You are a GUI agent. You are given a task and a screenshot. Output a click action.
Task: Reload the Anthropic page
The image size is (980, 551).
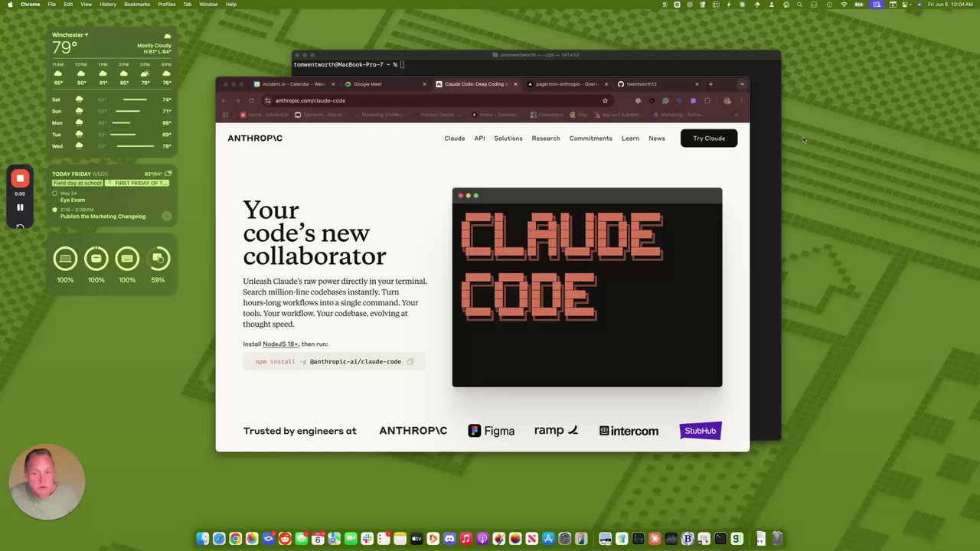[251, 100]
